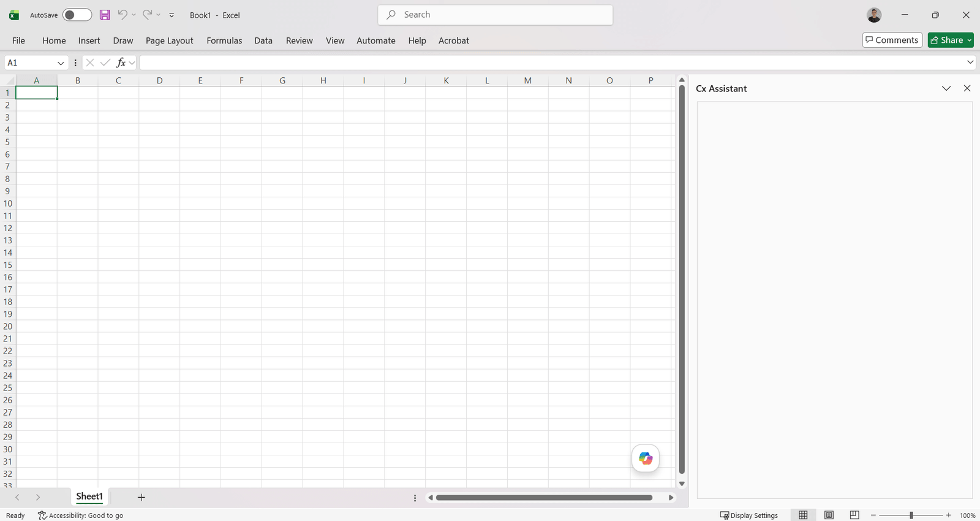Screen dimensions: 980x521
Task: Open the Data ribbon tab
Action: pos(263,40)
